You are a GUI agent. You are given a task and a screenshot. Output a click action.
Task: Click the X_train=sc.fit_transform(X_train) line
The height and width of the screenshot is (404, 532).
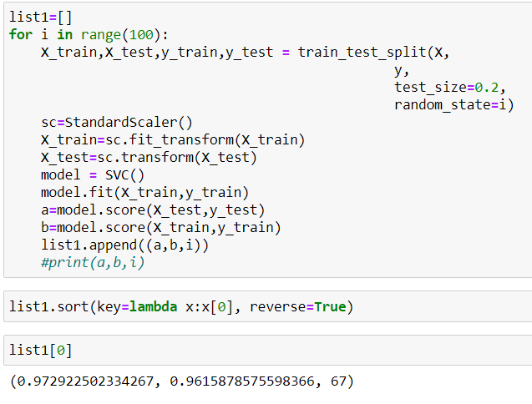pyautogui.click(x=173, y=139)
